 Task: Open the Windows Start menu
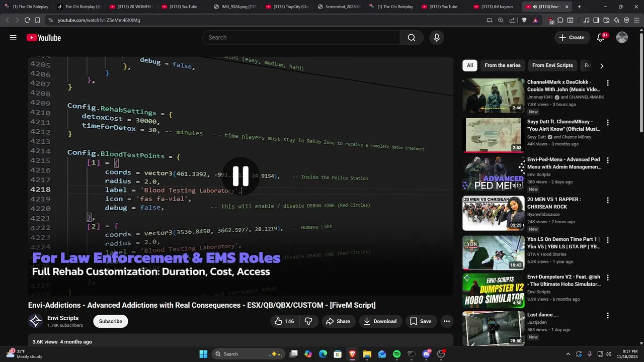tap(203, 354)
